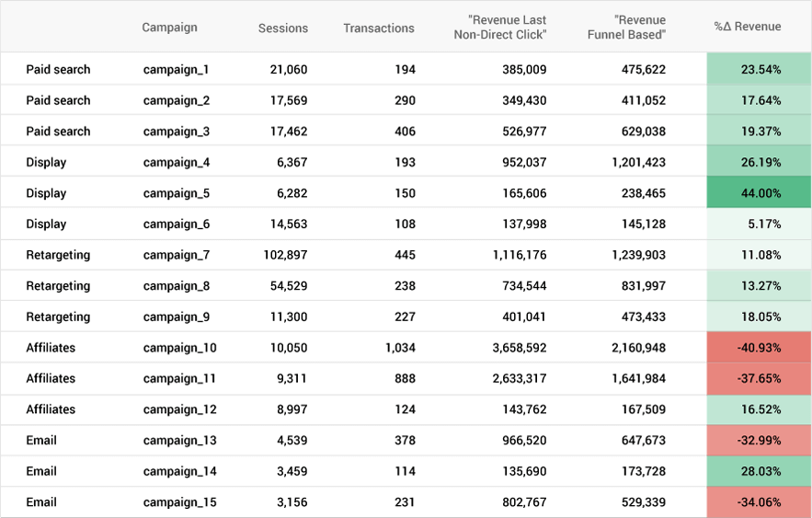Image resolution: width=812 pixels, height=518 pixels.
Task: Click the 5.17% light revenue cell
Action: [759, 224]
